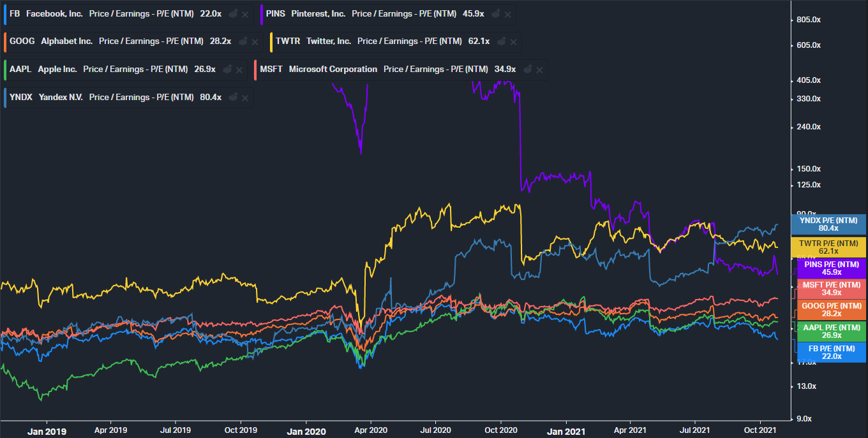The height and width of the screenshot is (438, 868).
Task: Click the 'Pinterest, Inc.' name in the legend
Action: (318, 13)
